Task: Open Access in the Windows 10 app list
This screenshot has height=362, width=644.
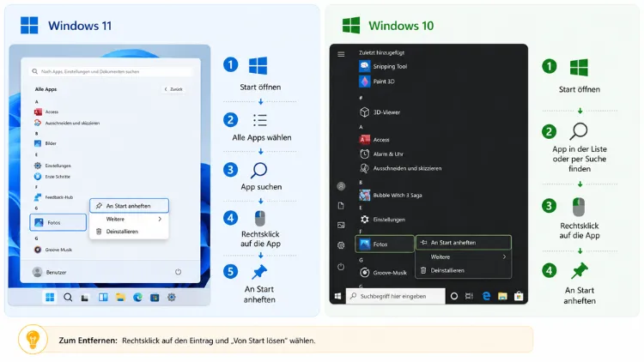Action: (374, 140)
